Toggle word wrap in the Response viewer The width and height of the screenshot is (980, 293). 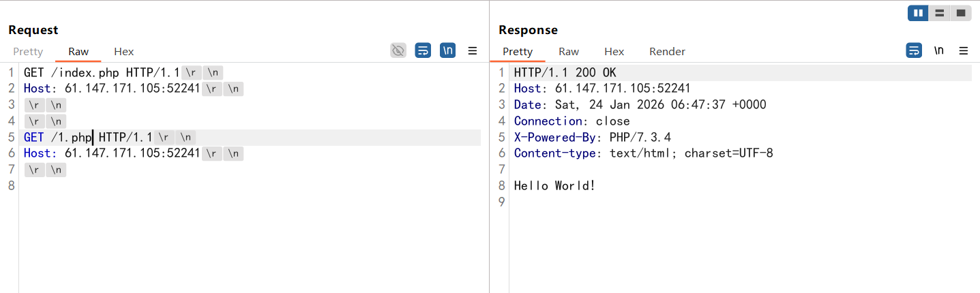click(x=914, y=50)
